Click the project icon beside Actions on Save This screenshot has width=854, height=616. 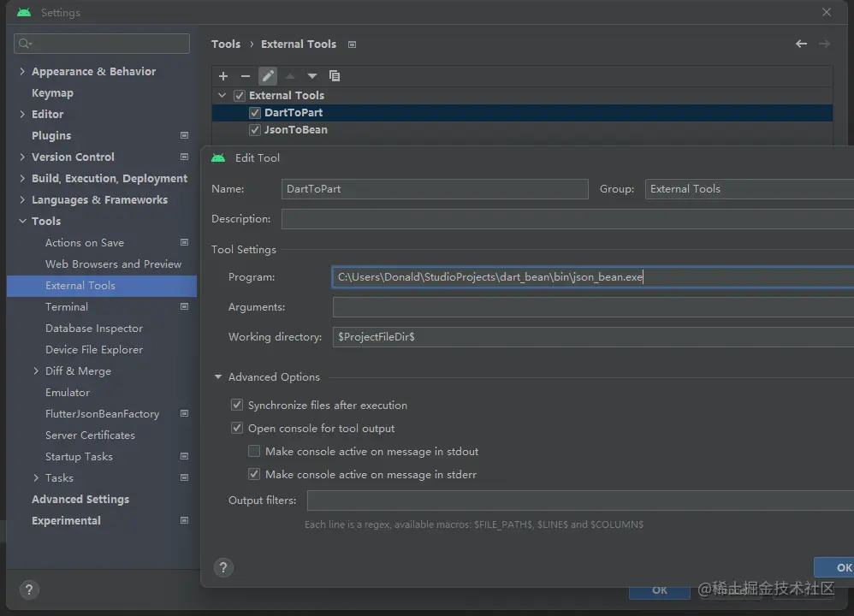[184, 242]
